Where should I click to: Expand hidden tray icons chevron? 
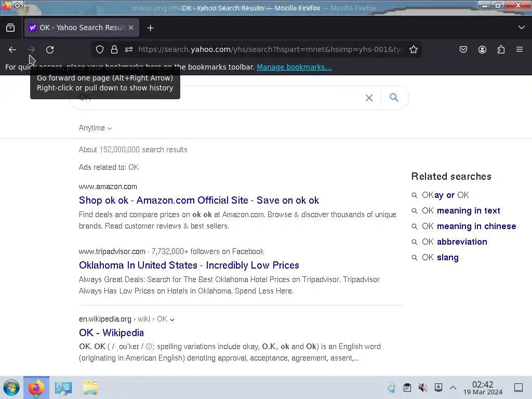[x=453, y=388]
